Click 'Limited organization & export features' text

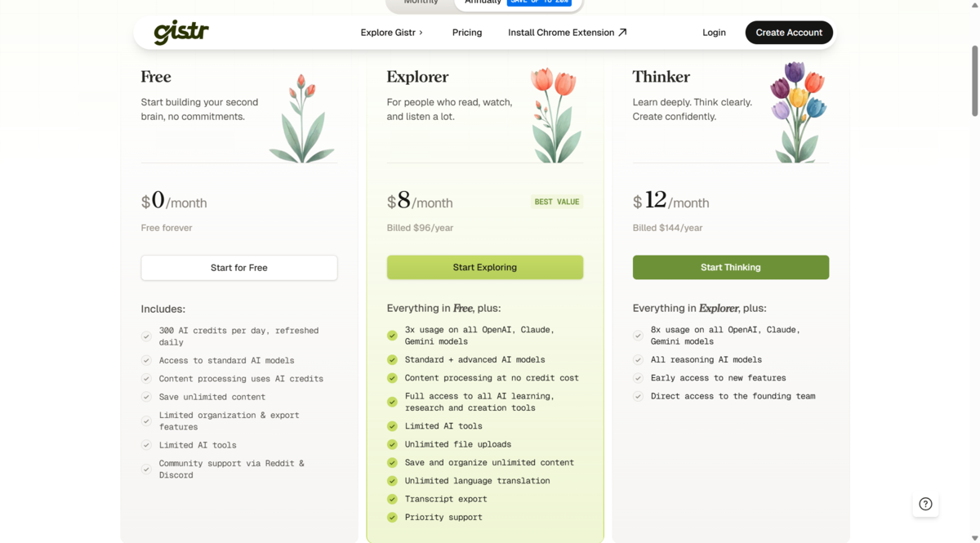[229, 421]
